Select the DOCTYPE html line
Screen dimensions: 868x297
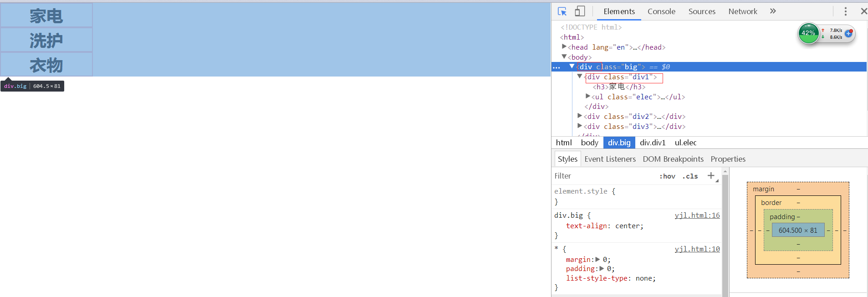click(591, 27)
